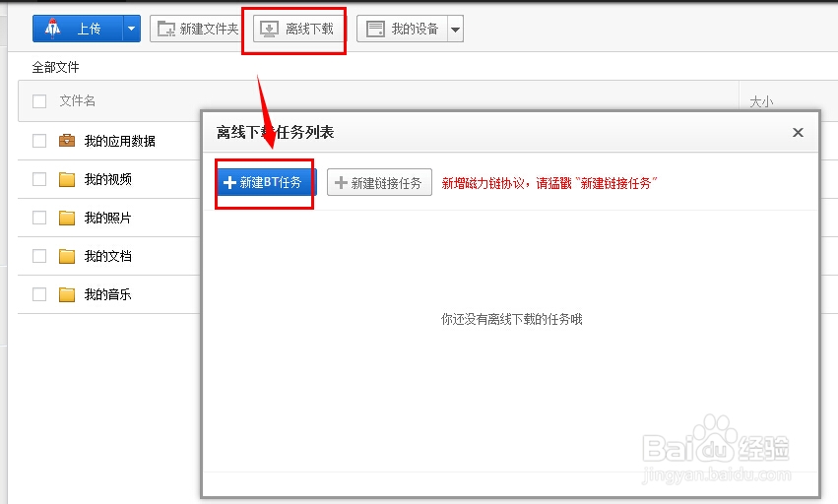Tick the select-all checkbox beside 文件名
This screenshot has height=504, width=838.
click(x=39, y=101)
